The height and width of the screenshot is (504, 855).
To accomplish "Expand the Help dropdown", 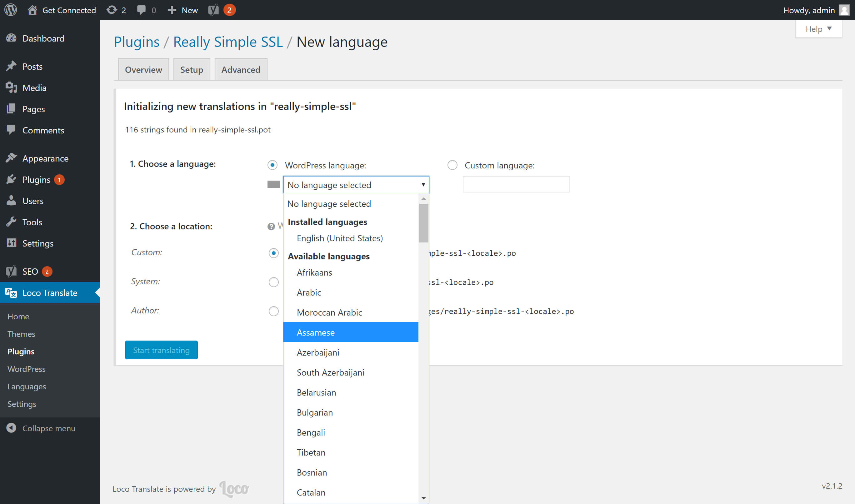I will pyautogui.click(x=819, y=29).
